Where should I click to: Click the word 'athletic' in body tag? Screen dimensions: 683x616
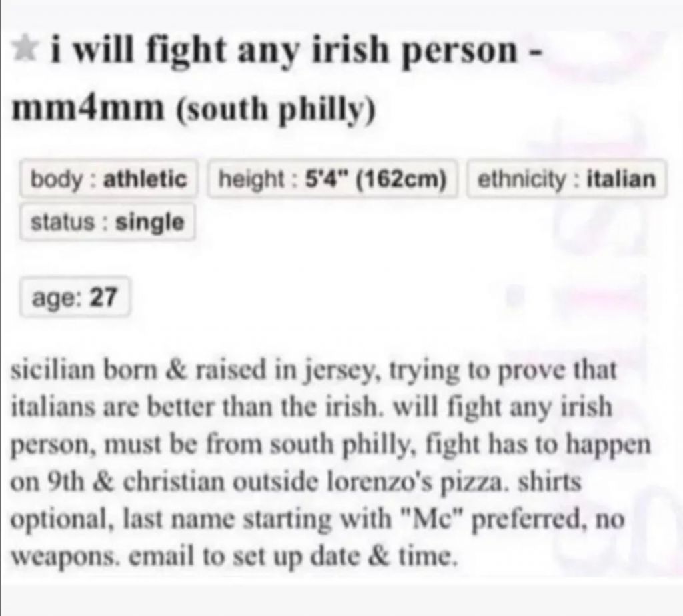(x=145, y=179)
